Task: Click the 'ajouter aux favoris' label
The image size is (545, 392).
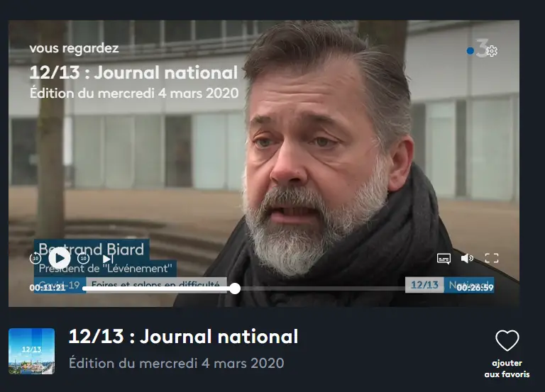Action: pyautogui.click(x=507, y=369)
